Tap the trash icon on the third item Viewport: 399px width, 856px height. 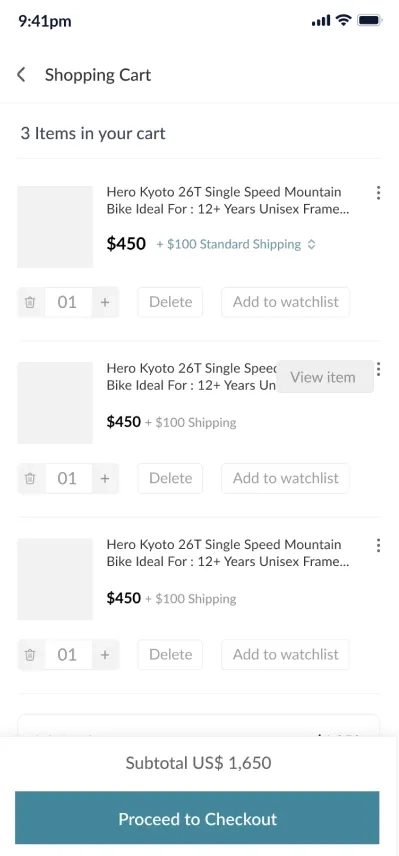coord(31,655)
